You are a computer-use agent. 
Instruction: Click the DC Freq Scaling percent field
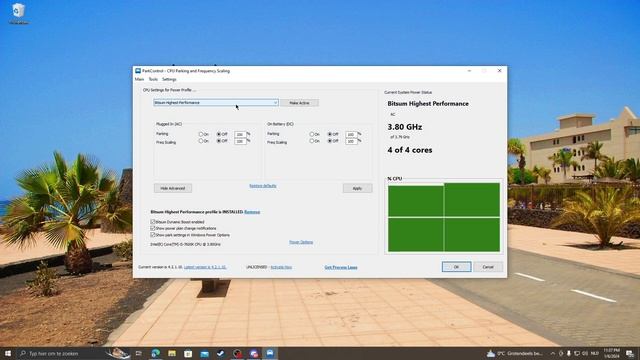pyautogui.click(x=351, y=141)
